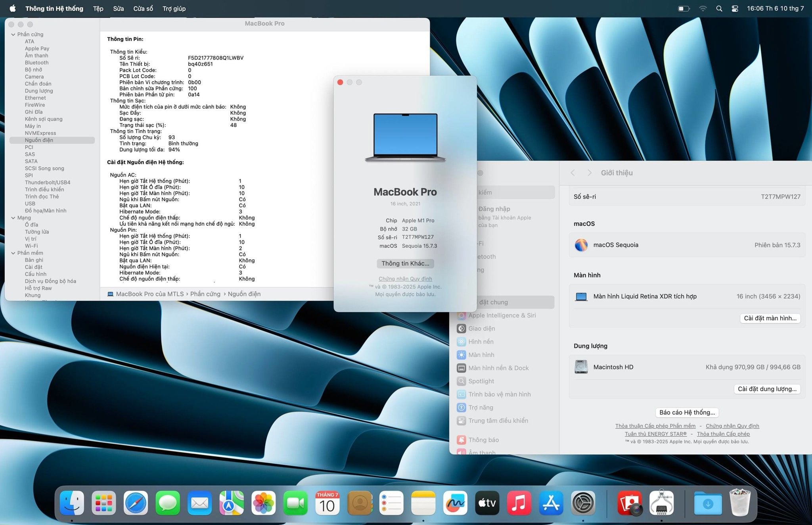Open the Photos app icon

(264, 503)
